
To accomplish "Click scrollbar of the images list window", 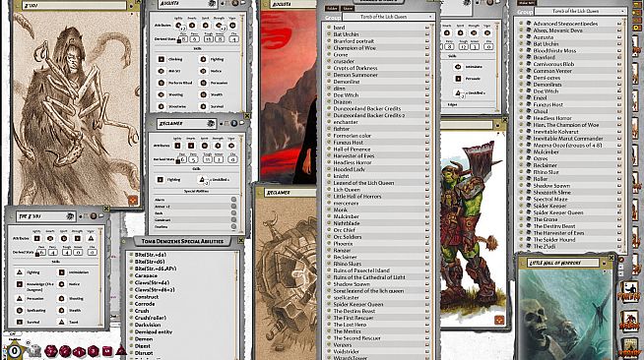I will (x=432, y=191).
